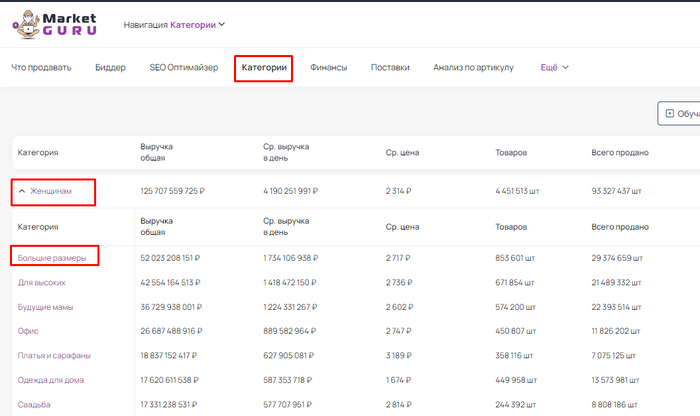Open the Офис subcategory link
Image resolution: width=700 pixels, height=416 pixels.
(x=28, y=331)
